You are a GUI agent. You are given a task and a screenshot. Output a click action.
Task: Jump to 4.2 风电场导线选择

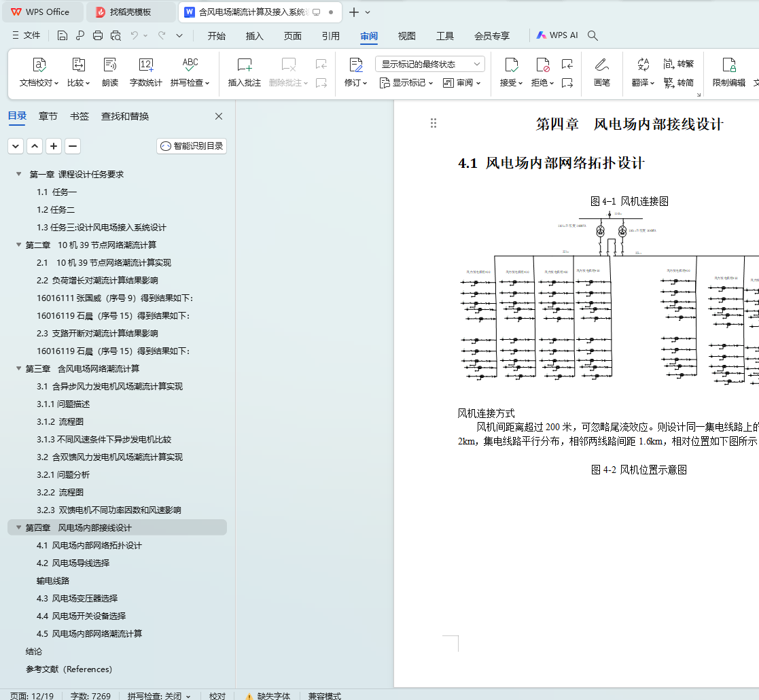(x=73, y=563)
